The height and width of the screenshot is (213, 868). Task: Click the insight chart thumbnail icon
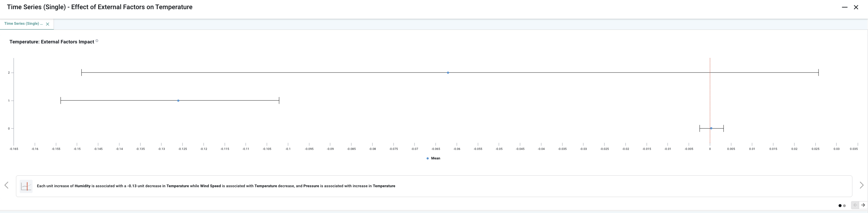pyautogui.click(x=26, y=186)
